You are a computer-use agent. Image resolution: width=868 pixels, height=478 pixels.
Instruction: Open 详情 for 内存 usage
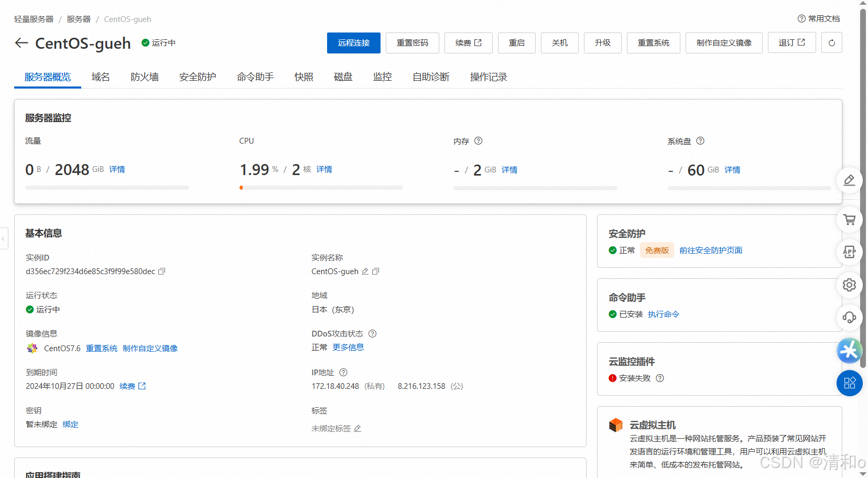pyautogui.click(x=509, y=170)
